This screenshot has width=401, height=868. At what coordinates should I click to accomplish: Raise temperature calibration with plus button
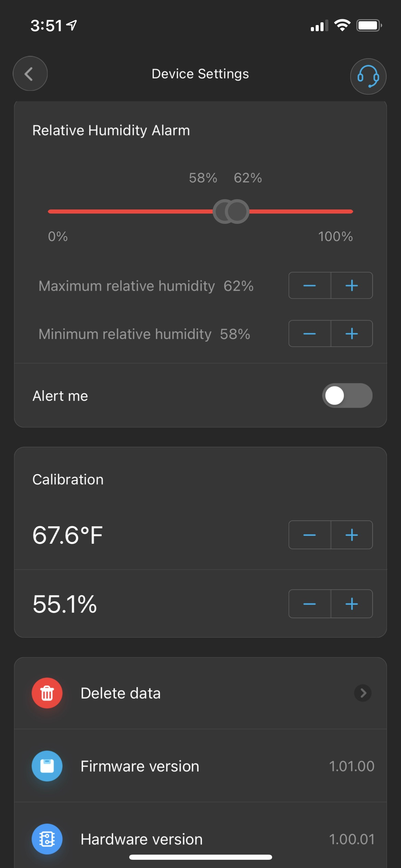click(x=352, y=535)
